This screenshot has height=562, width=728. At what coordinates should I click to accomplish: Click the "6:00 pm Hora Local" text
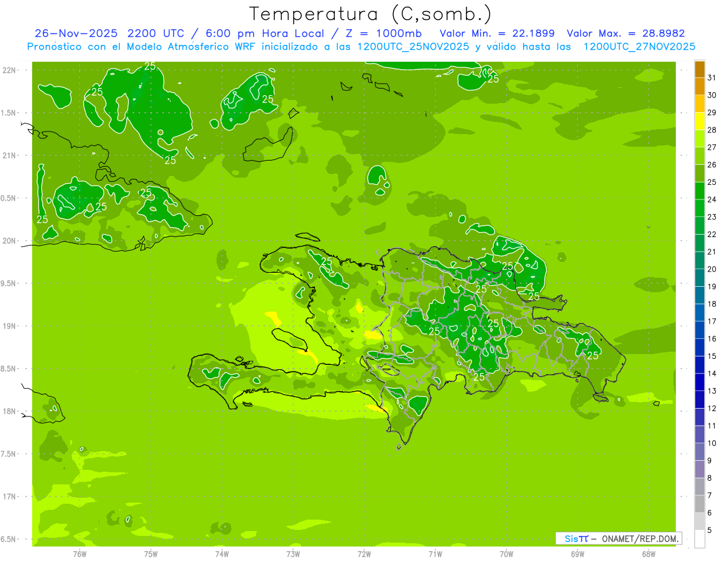coord(267,33)
